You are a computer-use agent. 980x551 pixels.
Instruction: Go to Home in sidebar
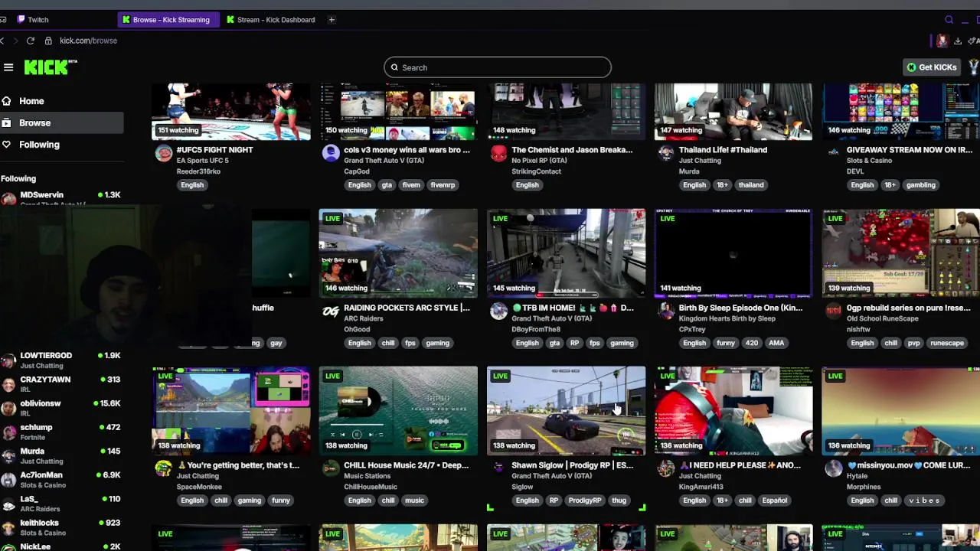point(31,101)
